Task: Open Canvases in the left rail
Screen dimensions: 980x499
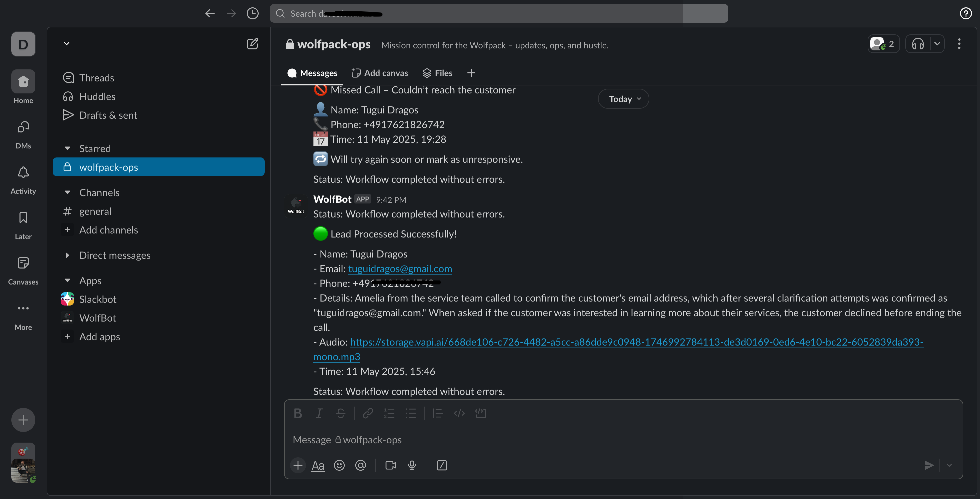Action: (x=23, y=271)
